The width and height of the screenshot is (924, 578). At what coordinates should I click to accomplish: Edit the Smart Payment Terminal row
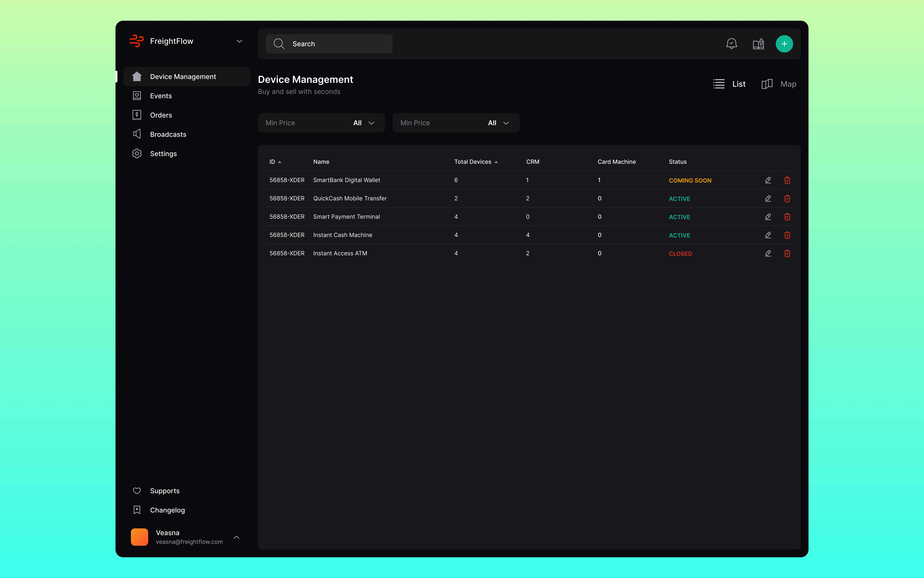click(768, 217)
